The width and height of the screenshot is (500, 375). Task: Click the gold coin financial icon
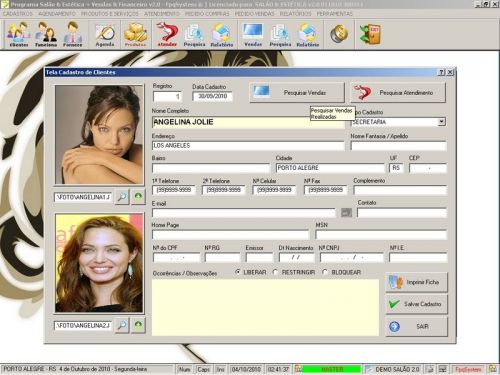point(339,34)
